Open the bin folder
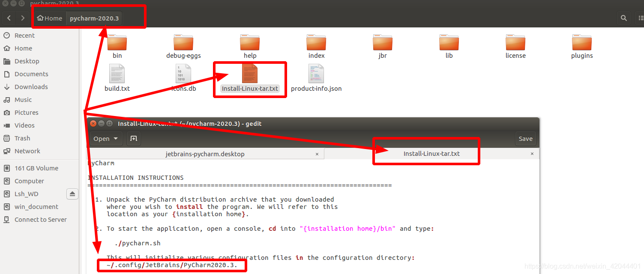644x274 pixels. 117,43
